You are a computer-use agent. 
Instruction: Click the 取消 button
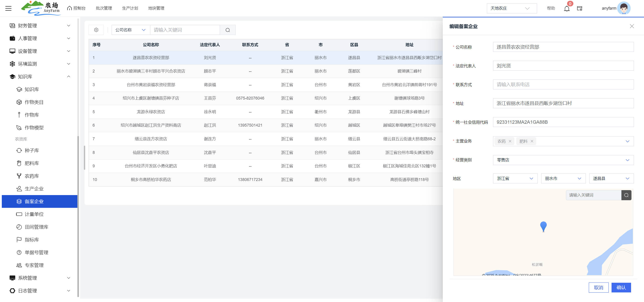598,287
